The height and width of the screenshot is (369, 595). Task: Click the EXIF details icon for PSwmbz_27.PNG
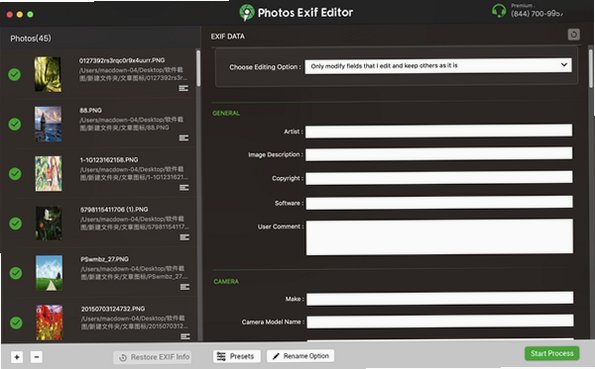tap(185, 287)
